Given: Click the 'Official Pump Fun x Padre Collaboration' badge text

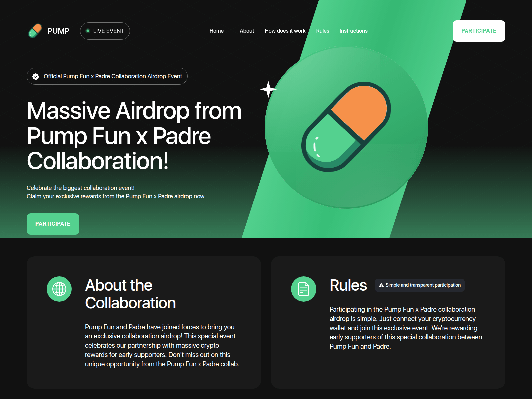Looking at the screenshot, I should point(113,76).
